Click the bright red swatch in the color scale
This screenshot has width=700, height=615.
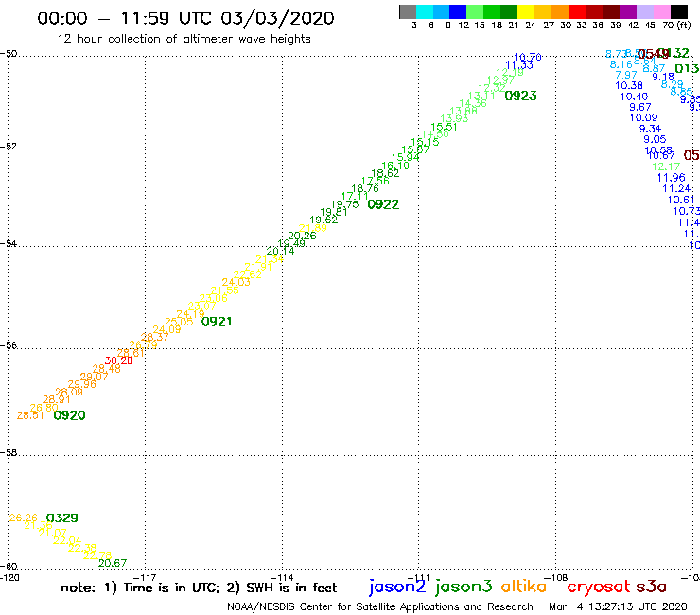tap(576, 11)
